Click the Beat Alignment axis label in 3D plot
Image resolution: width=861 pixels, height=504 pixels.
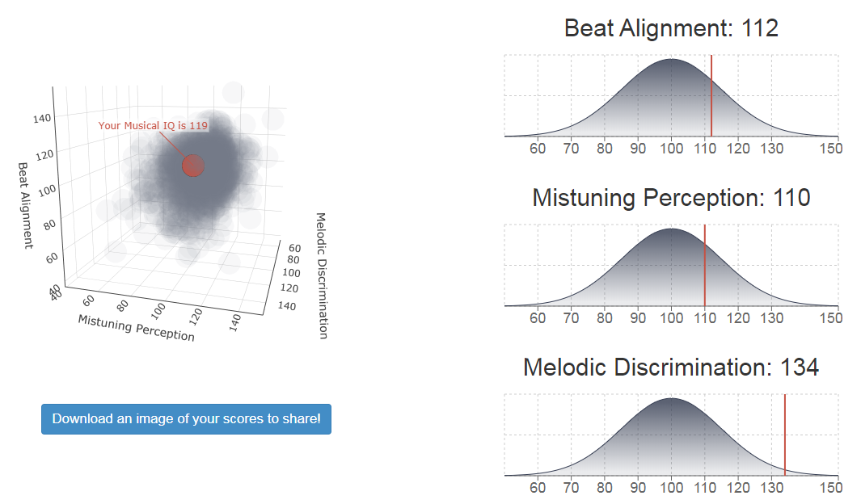coord(25,206)
